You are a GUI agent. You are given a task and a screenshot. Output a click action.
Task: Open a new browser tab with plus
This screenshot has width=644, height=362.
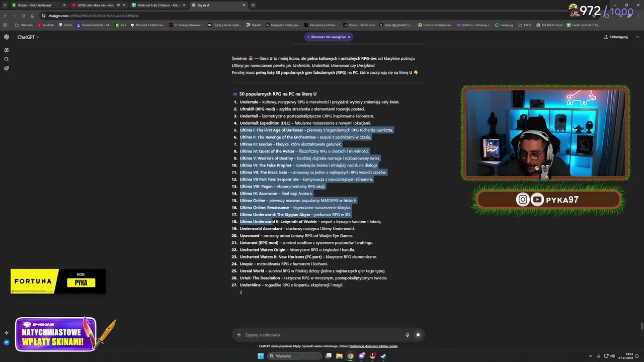coord(253,5)
